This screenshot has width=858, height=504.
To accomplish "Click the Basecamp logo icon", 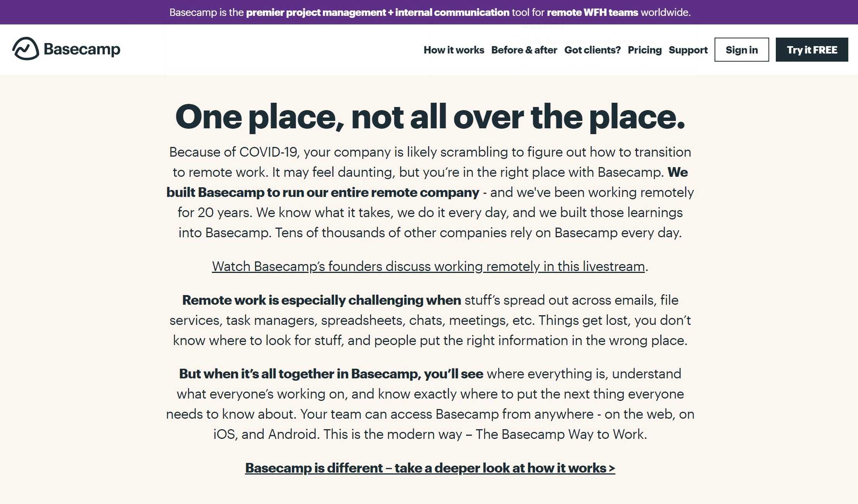I will point(26,49).
